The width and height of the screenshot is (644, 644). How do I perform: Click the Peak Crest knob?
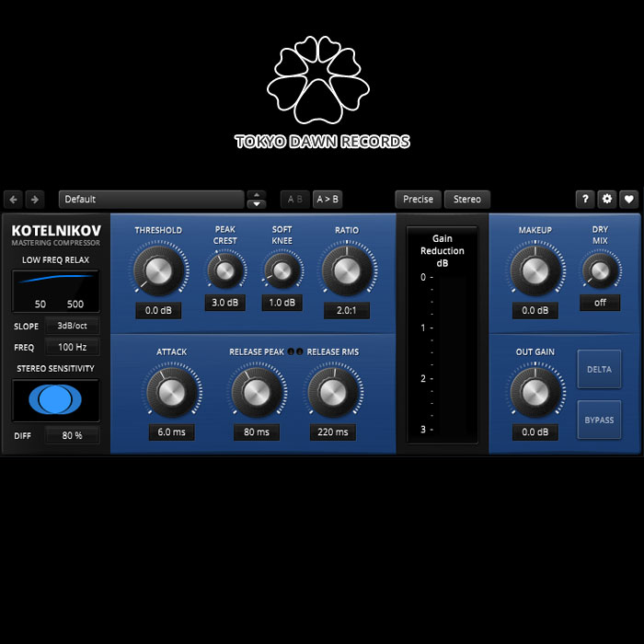coord(225,270)
